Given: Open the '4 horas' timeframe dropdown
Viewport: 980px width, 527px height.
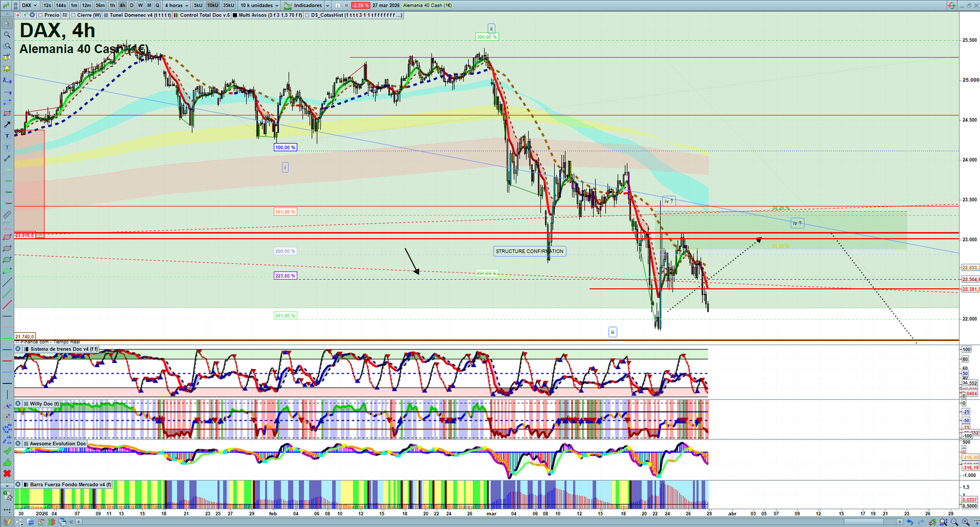Looking at the screenshot, I should click(176, 6).
